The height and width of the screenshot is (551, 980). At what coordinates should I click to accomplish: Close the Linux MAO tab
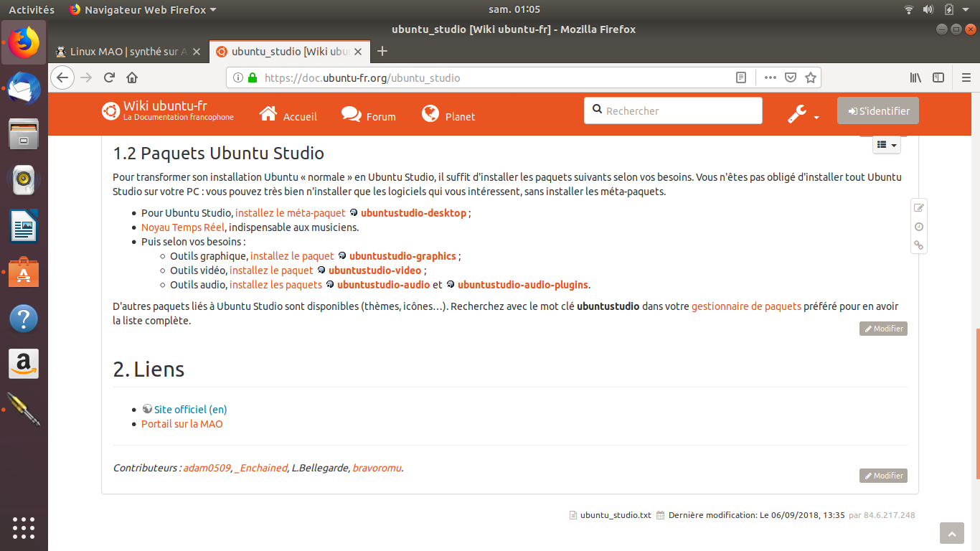pyautogui.click(x=197, y=52)
